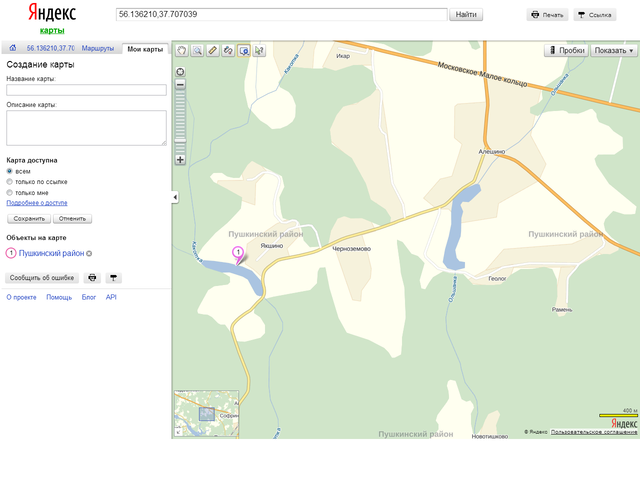Screen dimensions: 640x492
Task: Click the Геолог label on map
Action: coord(497,278)
